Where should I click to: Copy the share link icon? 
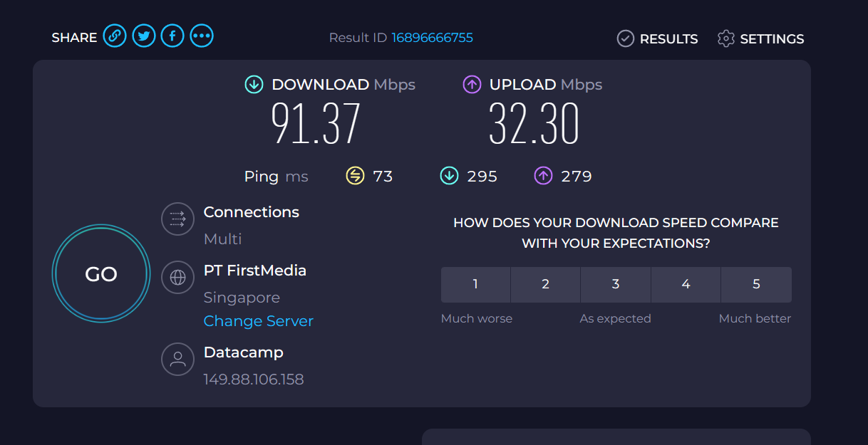pyautogui.click(x=115, y=36)
